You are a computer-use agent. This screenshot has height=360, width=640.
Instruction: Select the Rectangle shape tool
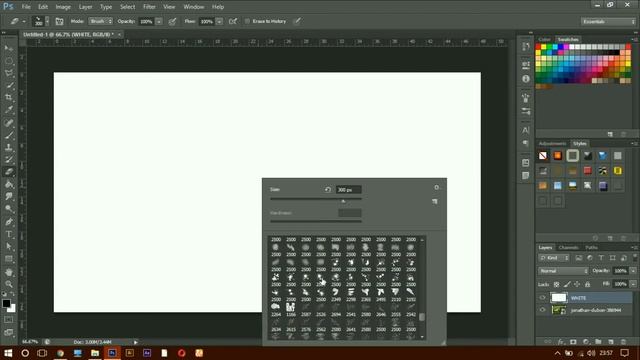[x=9, y=259]
